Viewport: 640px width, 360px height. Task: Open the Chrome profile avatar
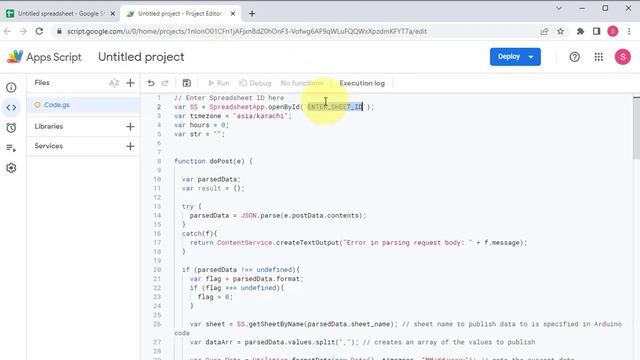[x=613, y=31]
